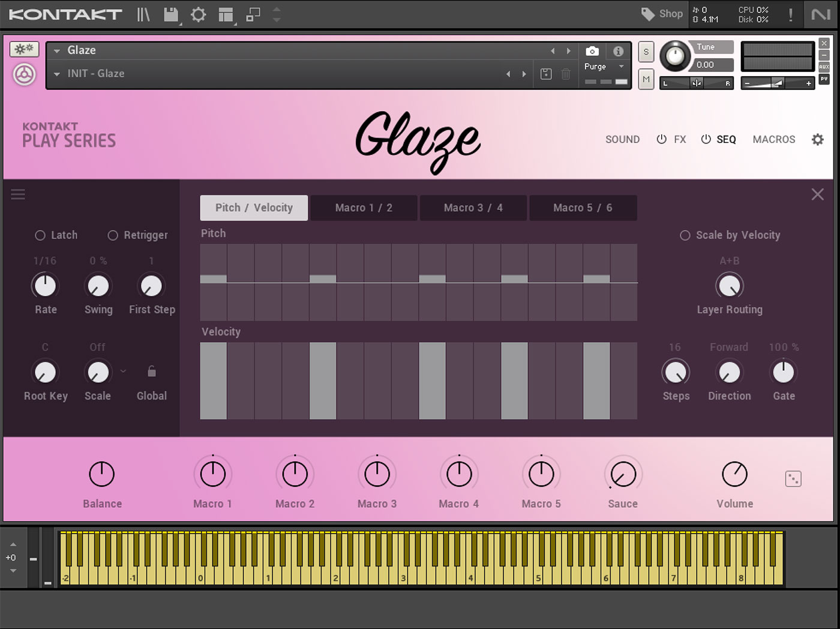The height and width of the screenshot is (629, 840).
Task: Click the Shop link text
Action: [x=671, y=14]
